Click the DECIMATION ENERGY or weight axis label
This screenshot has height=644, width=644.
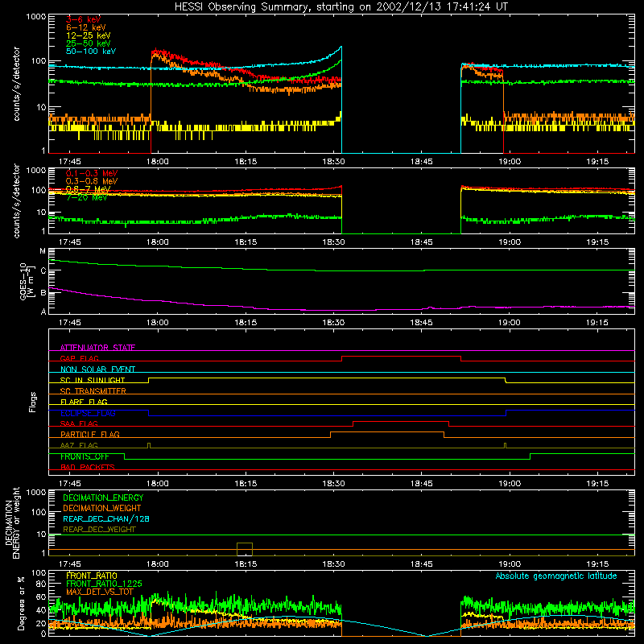tap(12, 522)
